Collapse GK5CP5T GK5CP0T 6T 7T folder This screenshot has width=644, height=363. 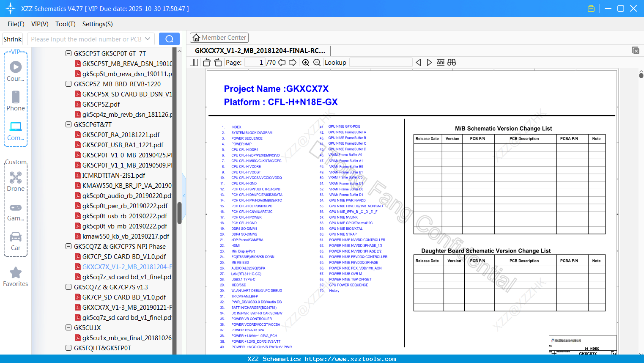click(x=69, y=53)
